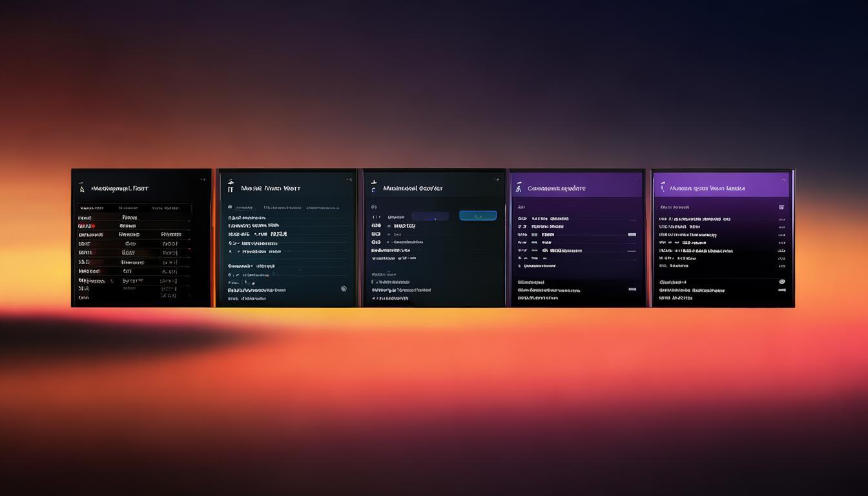
Task: Select the first underlined tab in the second panel
Action: coord(243,208)
